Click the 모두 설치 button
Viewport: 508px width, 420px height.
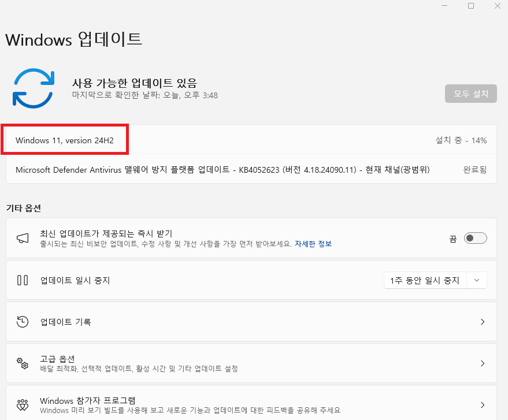coord(471,94)
